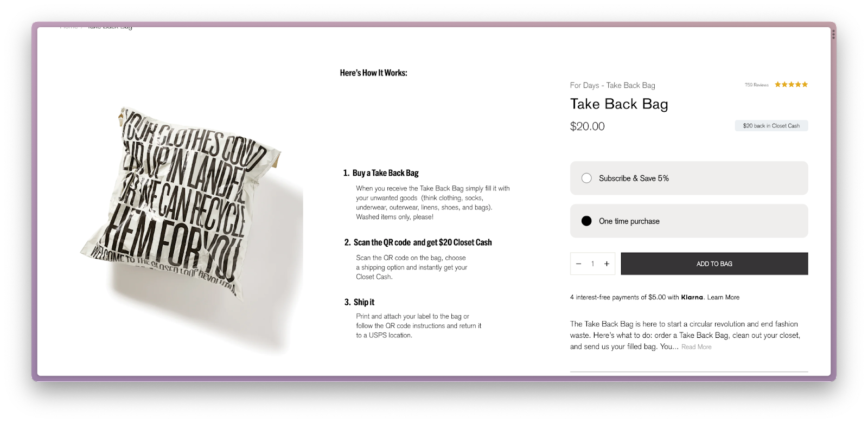Viewport: 868px width, 423px height.
Task: Click the fourth rating star
Action: pos(798,84)
